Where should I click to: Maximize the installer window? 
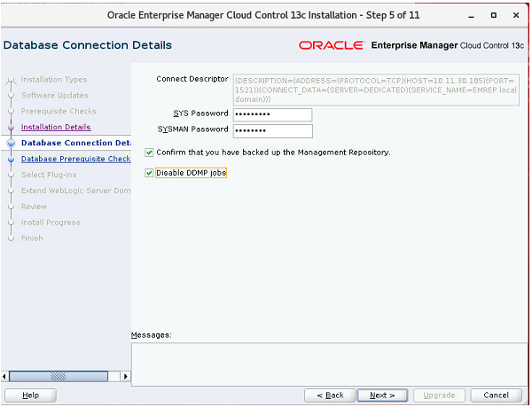coord(493,15)
